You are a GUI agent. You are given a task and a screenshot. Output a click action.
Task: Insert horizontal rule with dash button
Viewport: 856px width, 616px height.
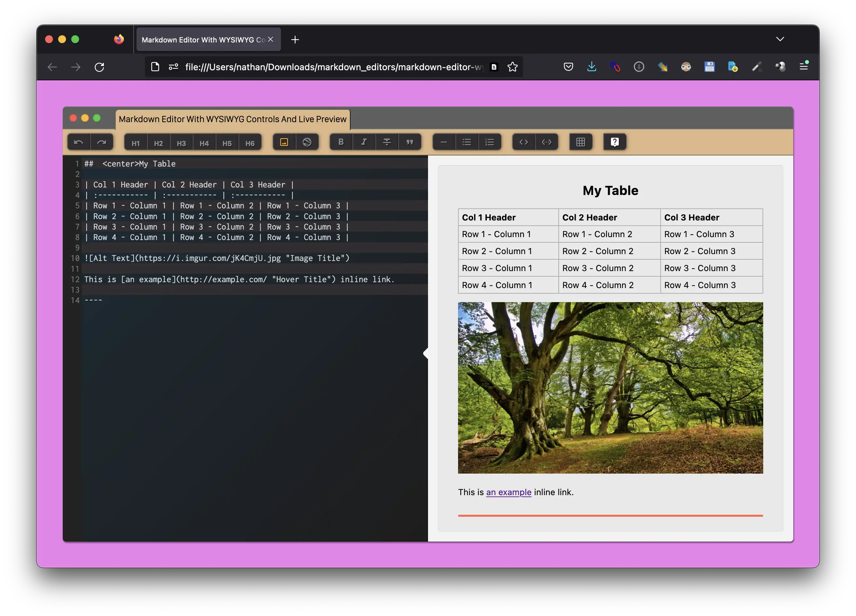(444, 142)
